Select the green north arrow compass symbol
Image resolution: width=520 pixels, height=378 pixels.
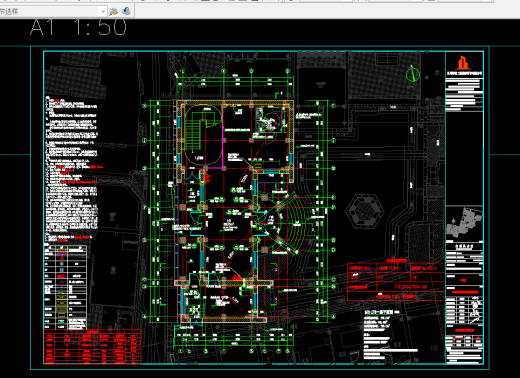point(413,73)
